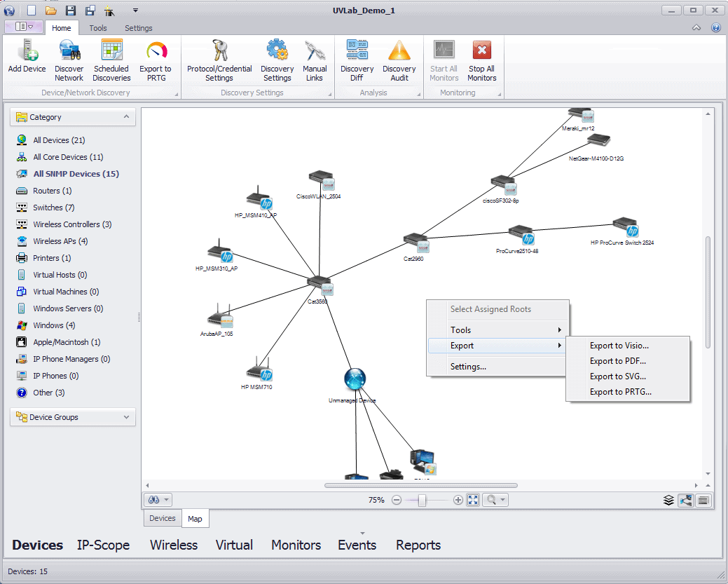
Task: Select Printers (1) category
Action: [x=52, y=258]
